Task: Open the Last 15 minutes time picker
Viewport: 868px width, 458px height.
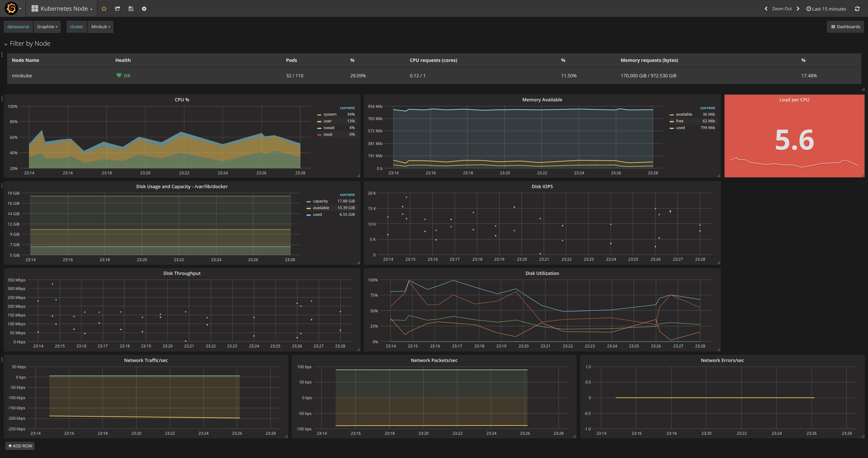Action: 826,9
